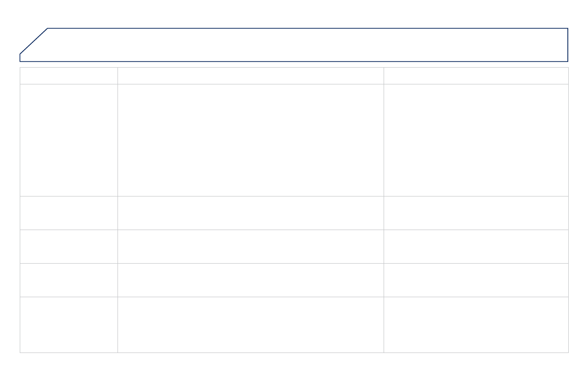
Task: Select the right header cell of the table
Action: tap(476, 76)
